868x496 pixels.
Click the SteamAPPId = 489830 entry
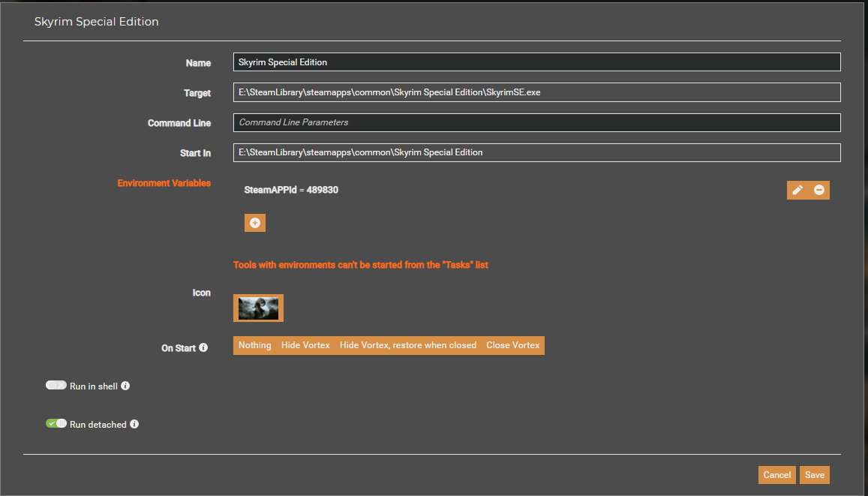coord(291,190)
